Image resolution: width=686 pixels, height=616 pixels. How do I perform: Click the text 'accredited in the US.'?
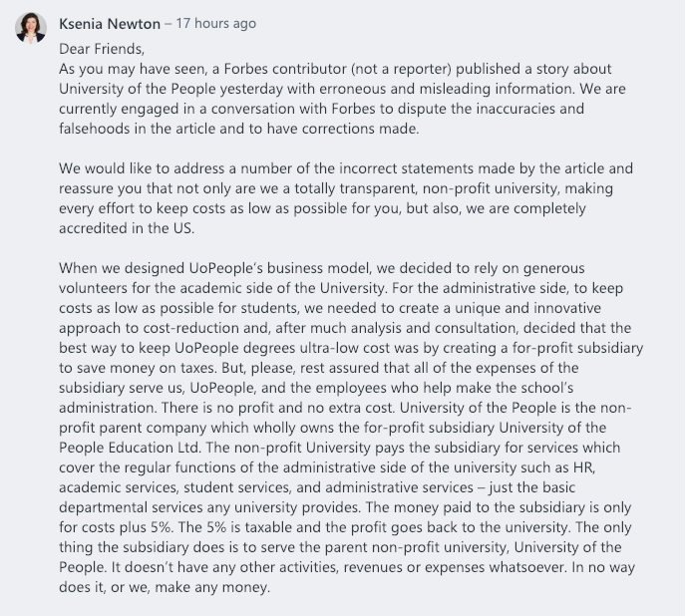(x=127, y=228)
